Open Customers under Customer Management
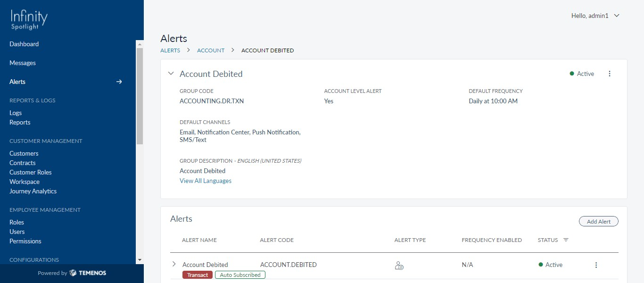 pyautogui.click(x=24, y=153)
